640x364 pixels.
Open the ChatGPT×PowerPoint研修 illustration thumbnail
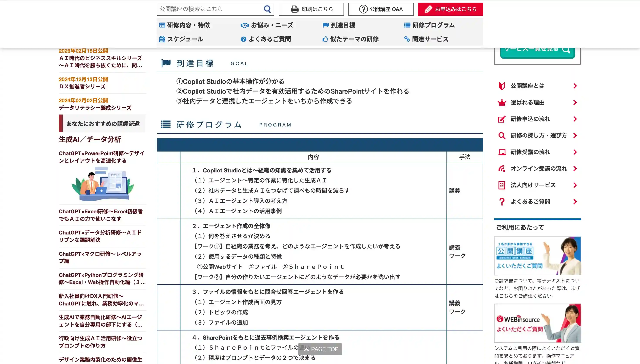103,184
